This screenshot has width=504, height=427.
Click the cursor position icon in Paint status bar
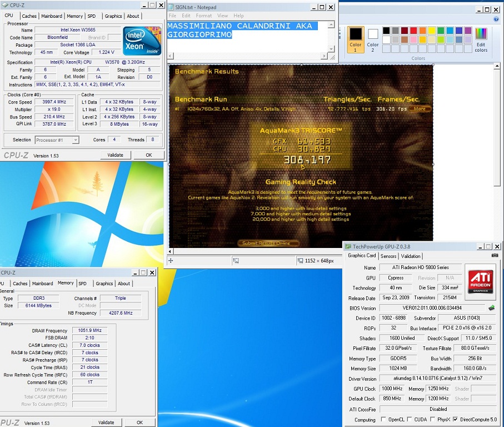click(x=171, y=261)
